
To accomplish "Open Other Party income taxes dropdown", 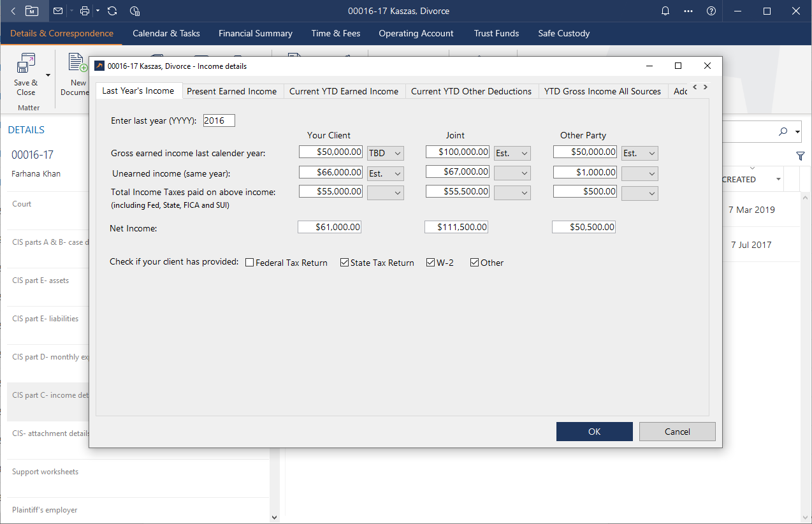I will (640, 193).
